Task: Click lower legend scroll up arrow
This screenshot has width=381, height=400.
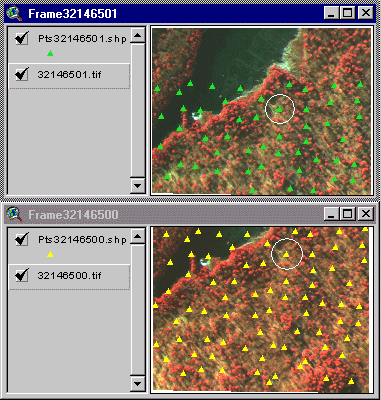Action: click(137, 236)
